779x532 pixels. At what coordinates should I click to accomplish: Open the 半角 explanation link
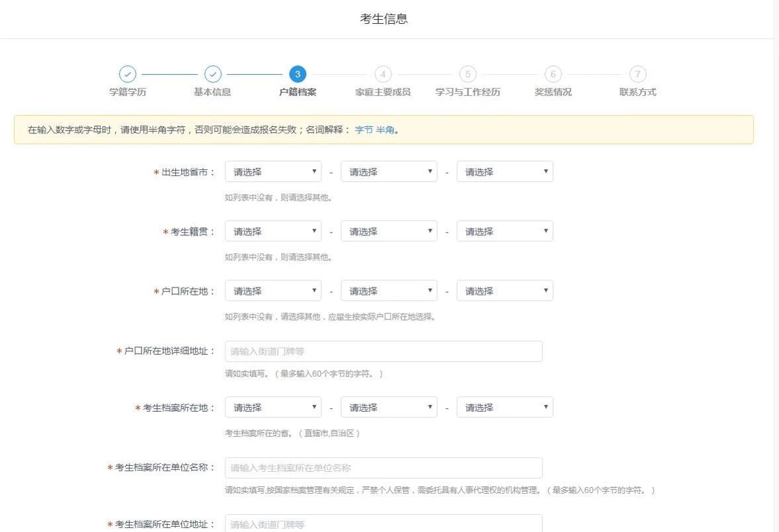pos(385,130)
